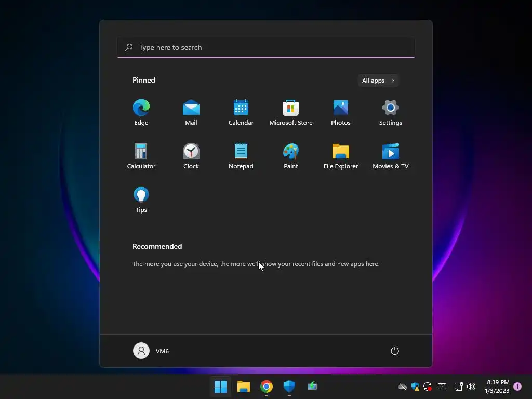Focus the Type here to search box

coord(266,47)
